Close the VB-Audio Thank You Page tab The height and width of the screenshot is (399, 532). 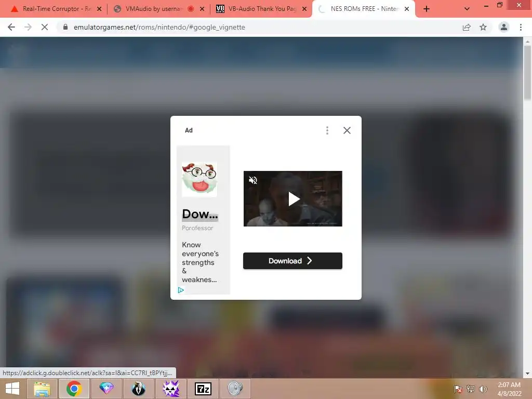click(x=304, y=9)
